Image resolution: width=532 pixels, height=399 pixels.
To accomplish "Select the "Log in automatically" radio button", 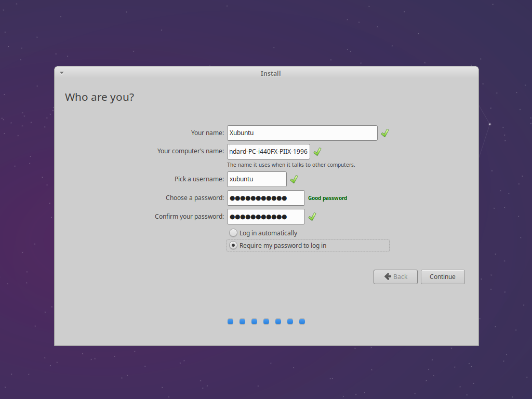I will point(233,233).
